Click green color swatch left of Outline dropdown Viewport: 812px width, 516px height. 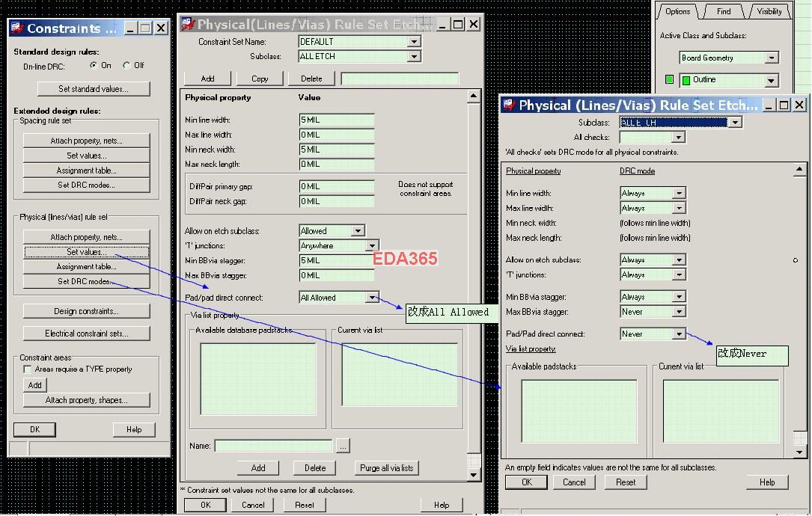tap(670, 79)
